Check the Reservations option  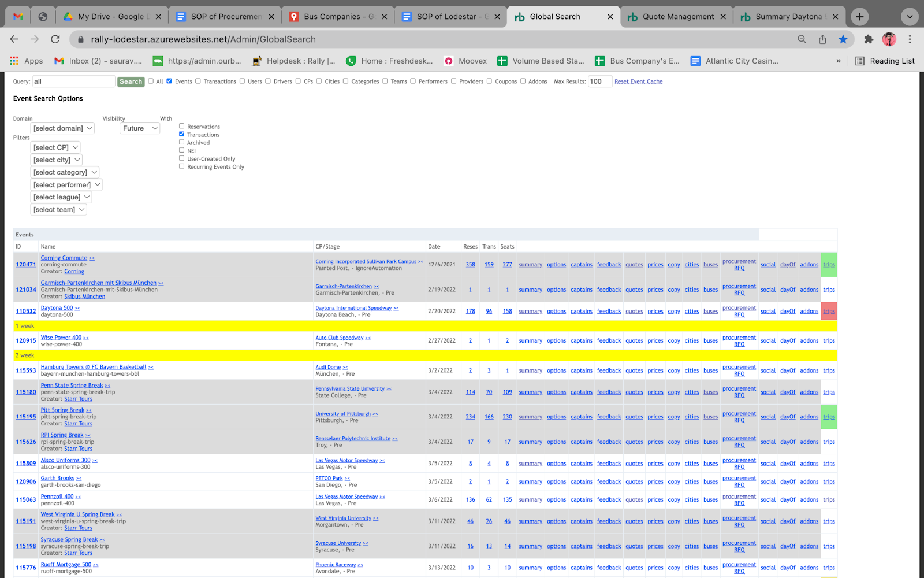point(181,126)
